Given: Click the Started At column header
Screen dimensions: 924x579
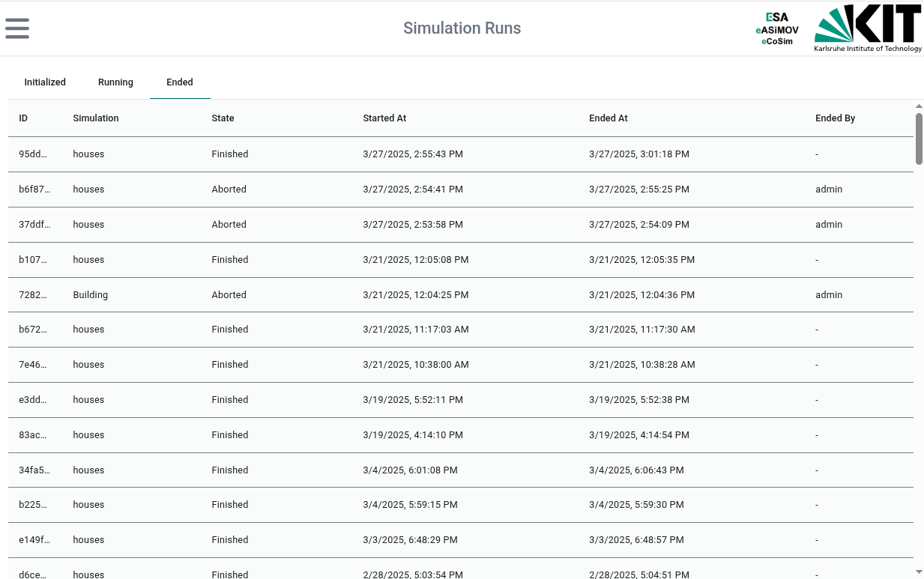Looking at the screenshot, I should click(x=384, y=118).
